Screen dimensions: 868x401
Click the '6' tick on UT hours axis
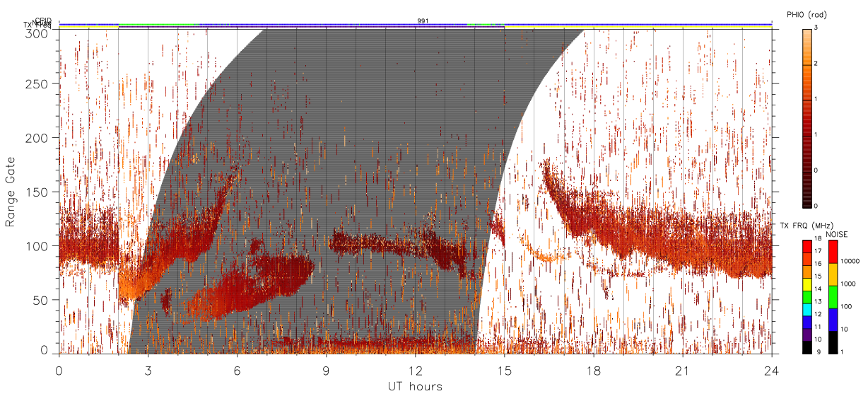tap(237, 371)
